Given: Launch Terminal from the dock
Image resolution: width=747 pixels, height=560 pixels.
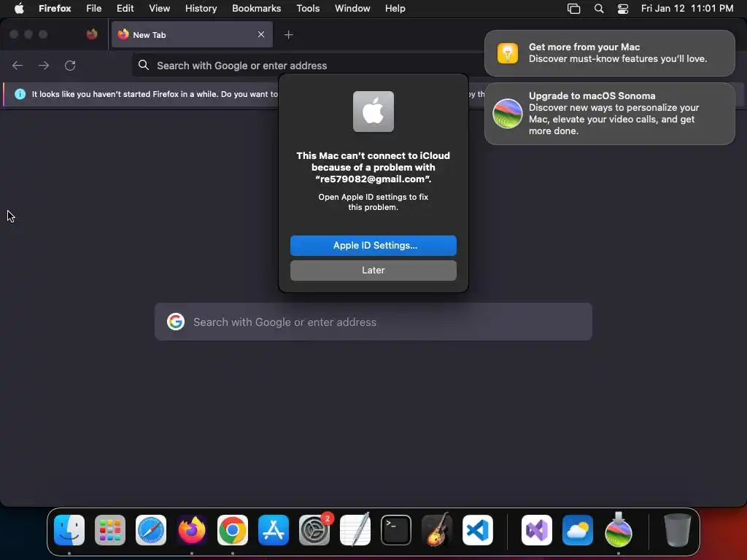Looking at the screenshot, I should point(396,530).
